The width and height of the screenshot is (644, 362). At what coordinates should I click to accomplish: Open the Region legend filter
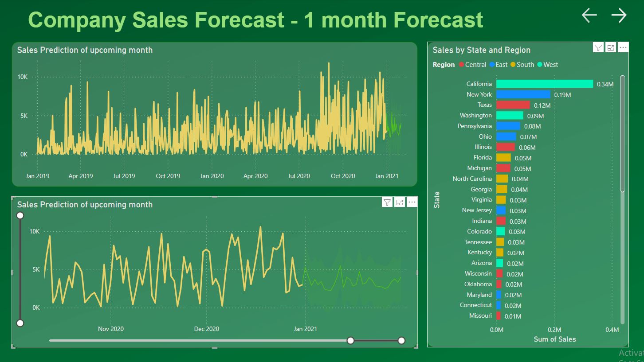click(444, 64)
